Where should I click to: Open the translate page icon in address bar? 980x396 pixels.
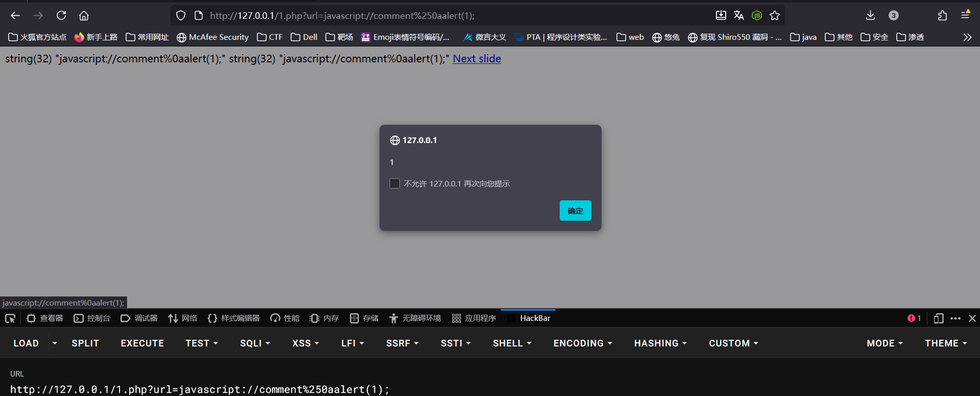738,15
